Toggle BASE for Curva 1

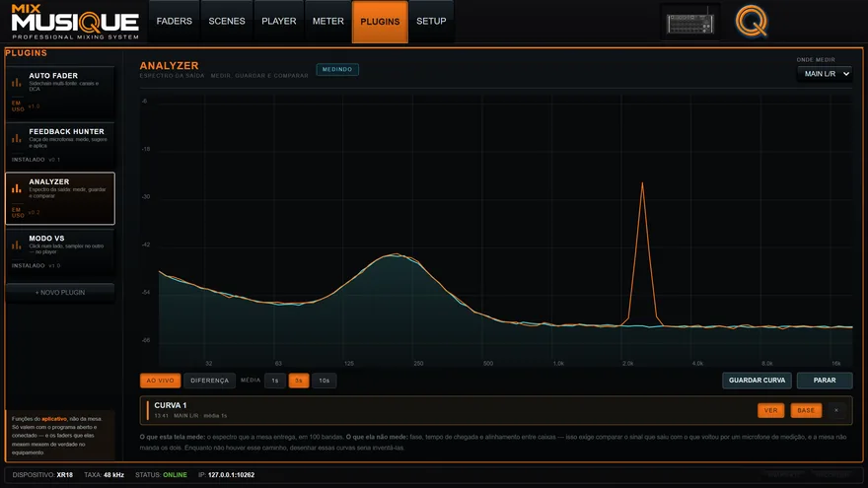pos(806,410)
